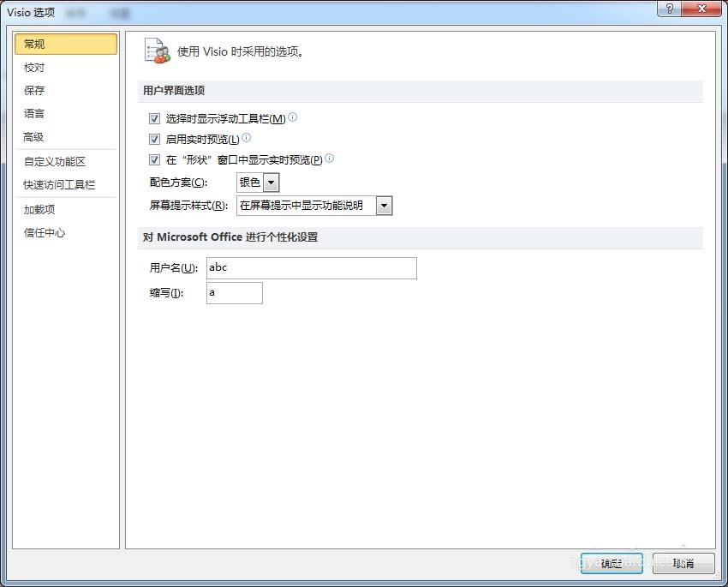The image size is (728, 587).
Task: Switch to the 保存 category
Action: point(34,91)
